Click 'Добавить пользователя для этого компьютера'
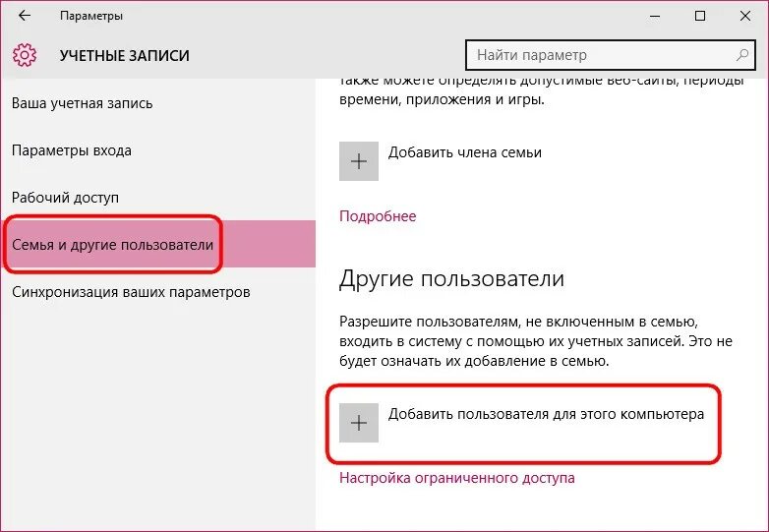The image size is (769, 532). pyautogui.click(x=546, y=414)
